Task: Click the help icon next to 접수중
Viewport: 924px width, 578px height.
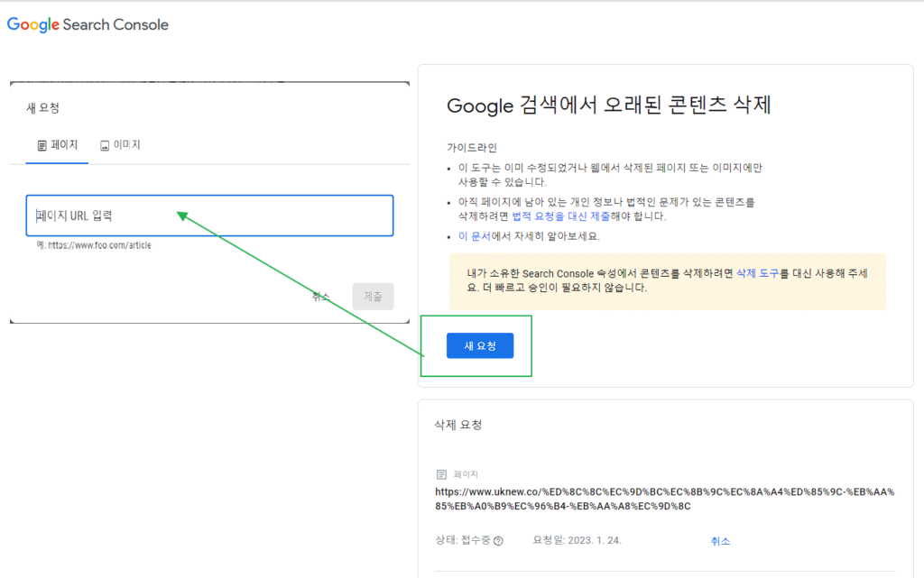Action: tap(498, 541)
